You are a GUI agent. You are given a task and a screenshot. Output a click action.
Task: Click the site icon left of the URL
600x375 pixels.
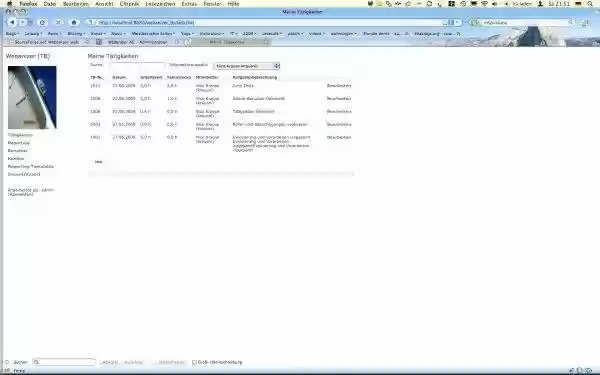91,23
